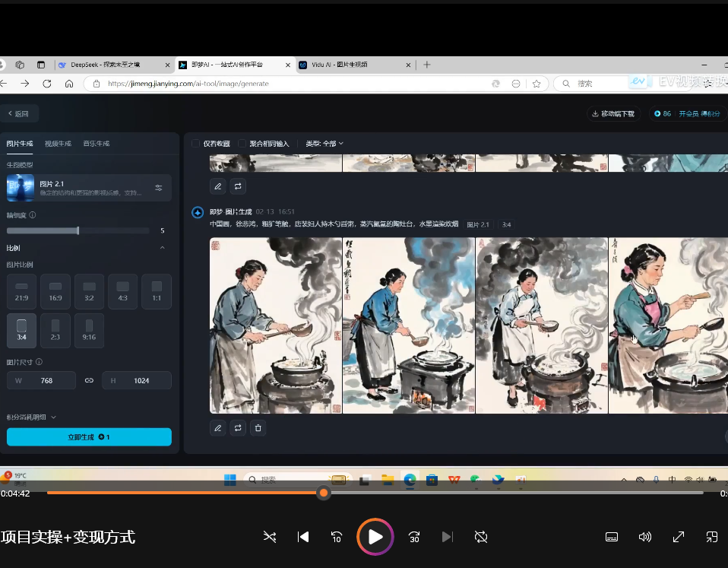Click height input showing 1024
Viewport: 728px width, 568px height.
coord(137,380)
